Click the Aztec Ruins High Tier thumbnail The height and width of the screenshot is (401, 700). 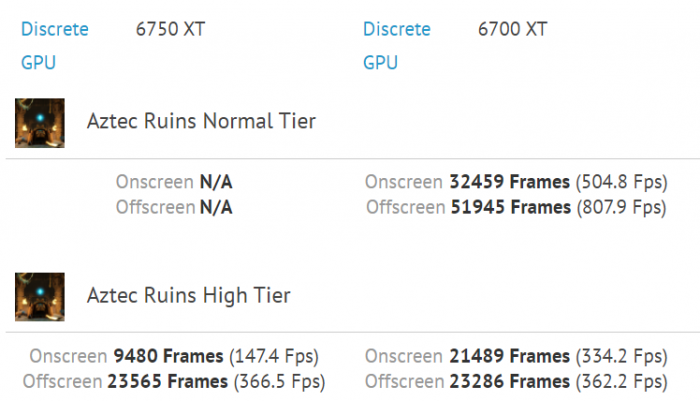coord(41,296)
